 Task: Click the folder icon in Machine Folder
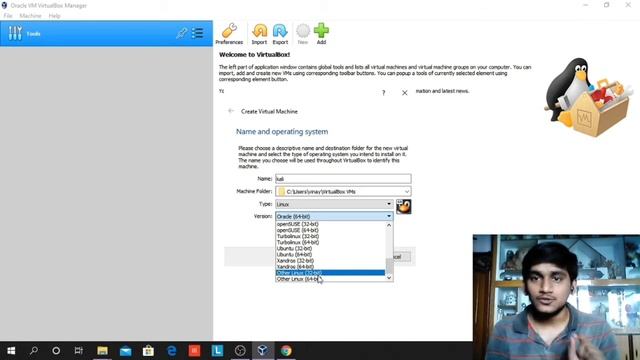(x=282, y=191)
